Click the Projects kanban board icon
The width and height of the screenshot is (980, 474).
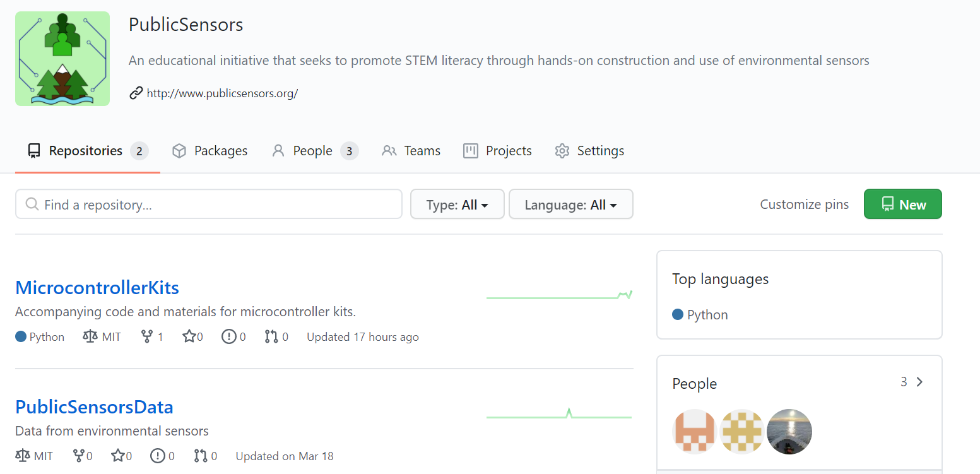pos(469,150)
